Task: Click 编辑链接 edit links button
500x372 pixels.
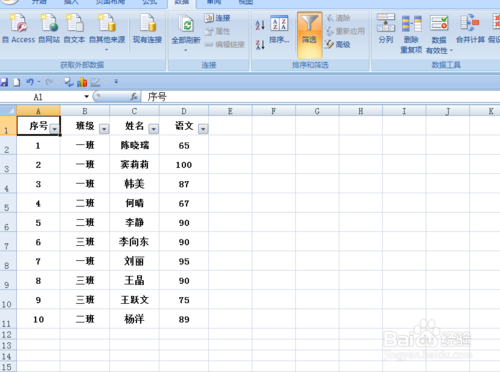Action: click(x=225, y=44)
